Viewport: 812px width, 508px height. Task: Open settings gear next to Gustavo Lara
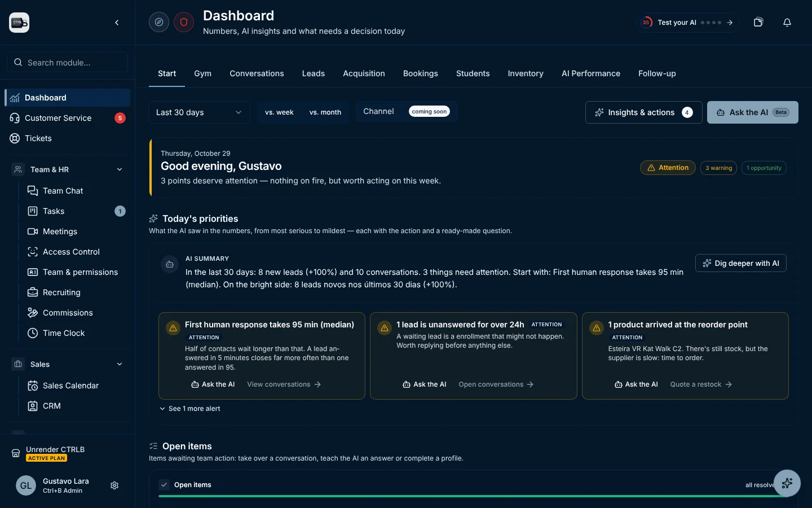[114, 485]
